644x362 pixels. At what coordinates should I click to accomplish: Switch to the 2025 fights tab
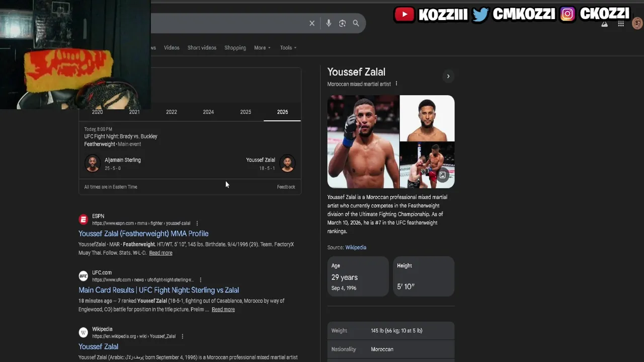[246, 112]
